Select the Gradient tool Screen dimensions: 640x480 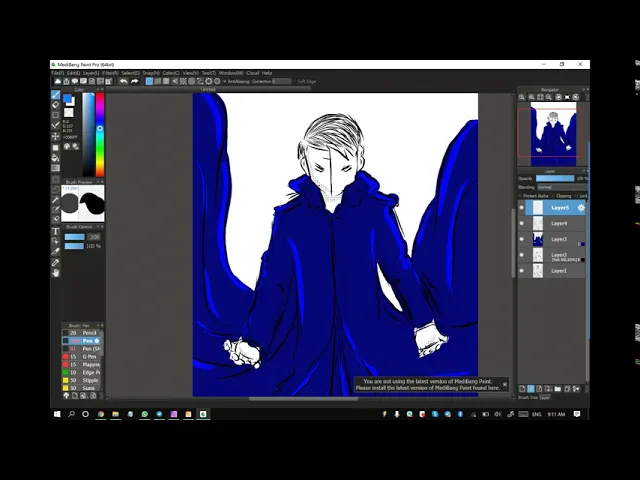tap(56, 168)
